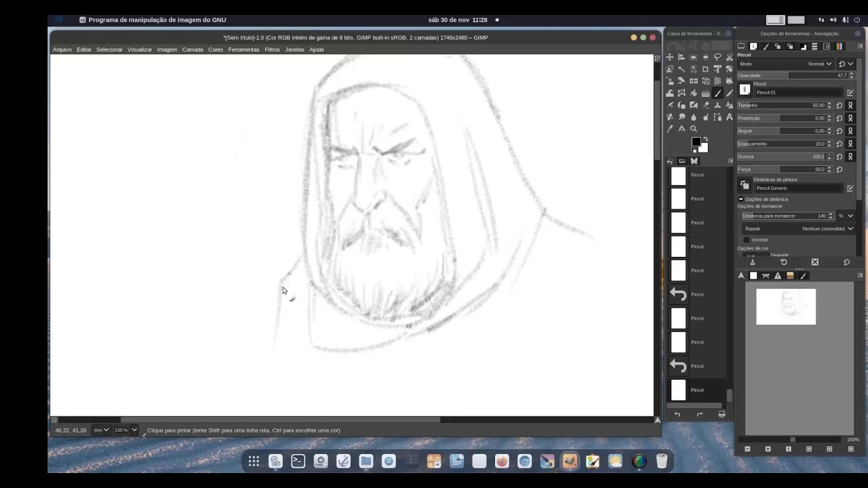
Task: Toggle link of Espaçamento to brush default
Action: tap(850, 144)
